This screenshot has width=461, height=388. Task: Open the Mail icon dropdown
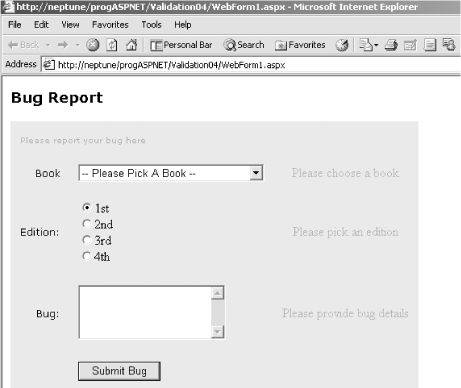[369, 45]
